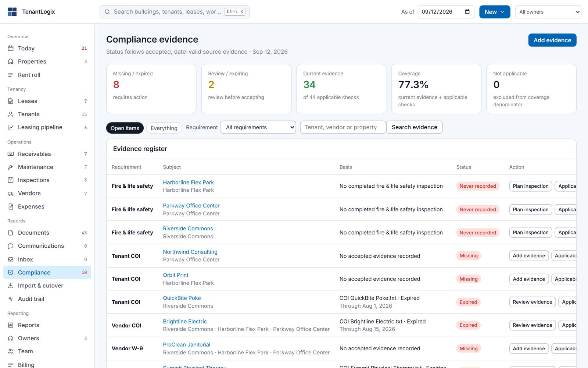Image resolution: width=588 pixels, height=368 pixels.
Task: Click the Review / expiring summary card
Action: coord(246,89)
